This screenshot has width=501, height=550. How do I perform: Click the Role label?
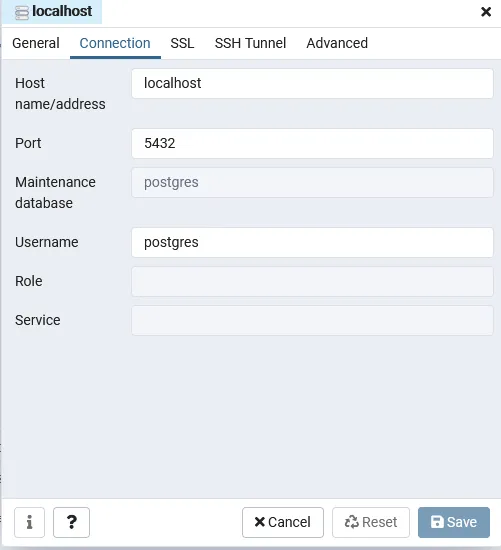28,281
